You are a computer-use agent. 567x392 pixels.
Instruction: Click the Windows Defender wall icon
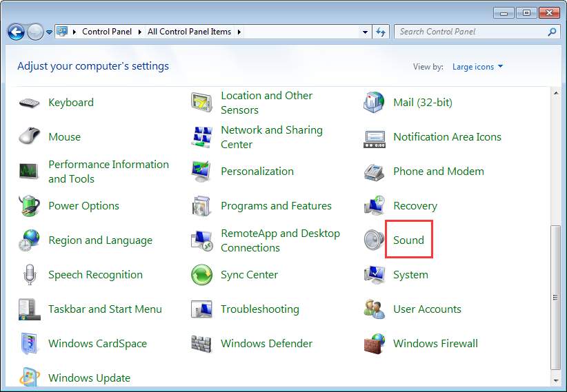pos(201,344)
